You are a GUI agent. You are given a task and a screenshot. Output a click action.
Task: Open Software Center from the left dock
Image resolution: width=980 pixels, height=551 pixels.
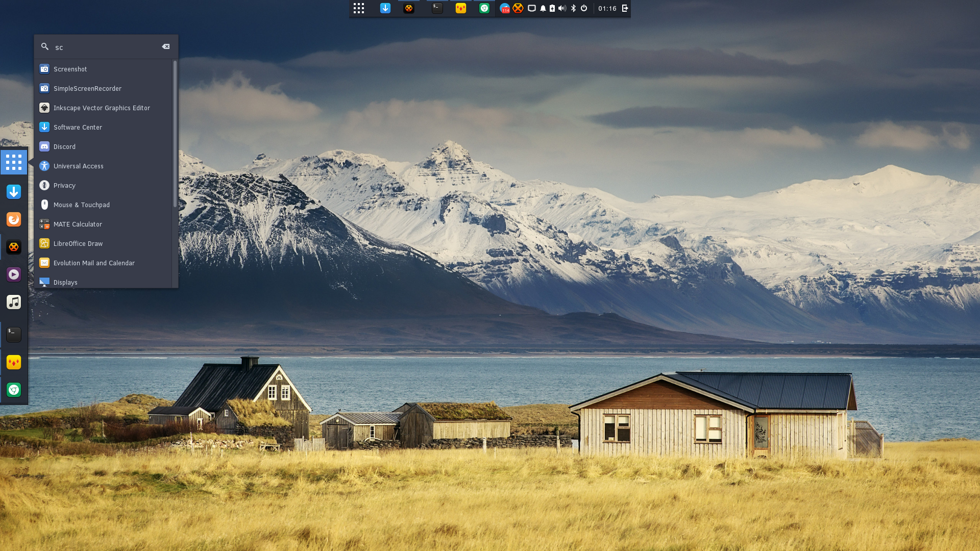point(14,192)
